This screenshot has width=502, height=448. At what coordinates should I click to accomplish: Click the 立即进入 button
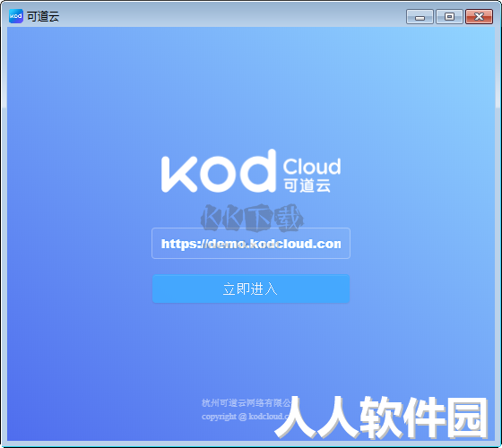click(x=251, y=289)
